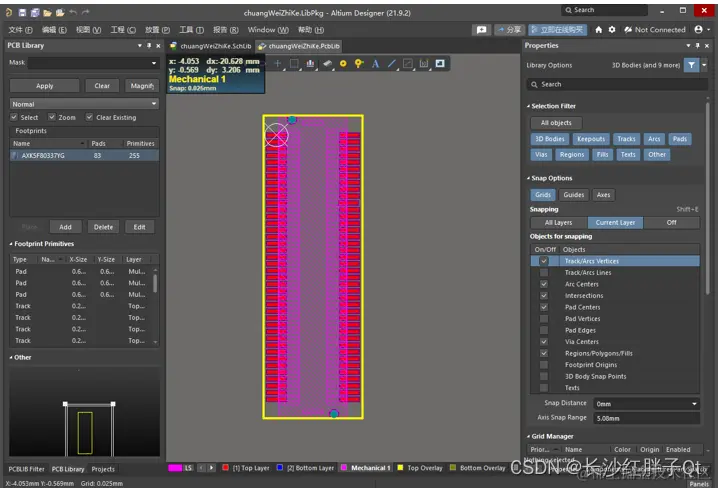Select Current Layer snapping option

click(x=615, y=222)
